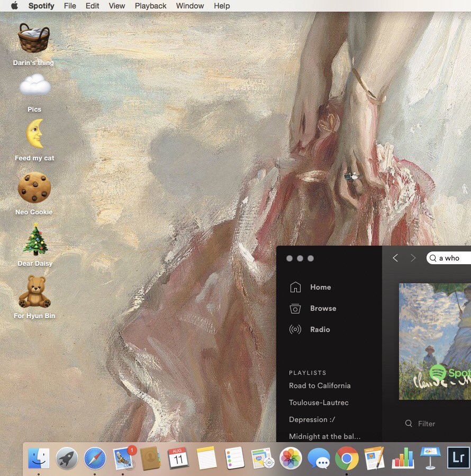Open Messages from the Dock
The width and height of the screenshot is (471, 476).
pos(319,458)
